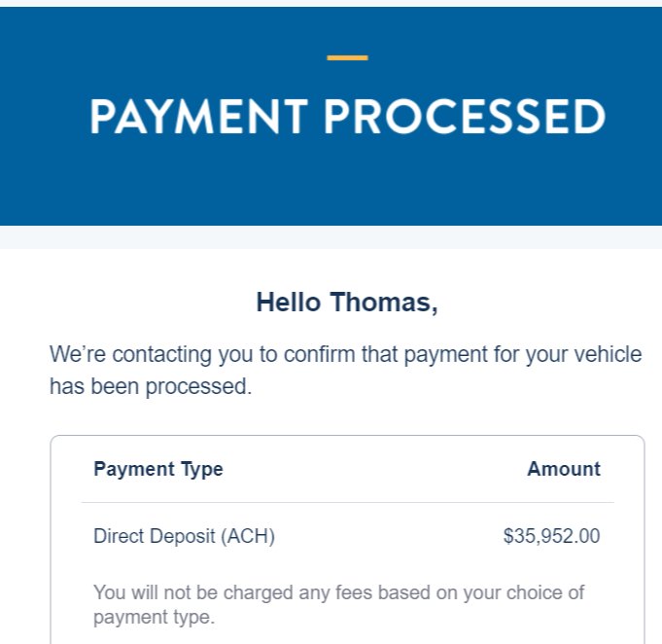Select the word PAYMENT in the banner
Screen dimensions: 662x644
click(x=198, y=117)
